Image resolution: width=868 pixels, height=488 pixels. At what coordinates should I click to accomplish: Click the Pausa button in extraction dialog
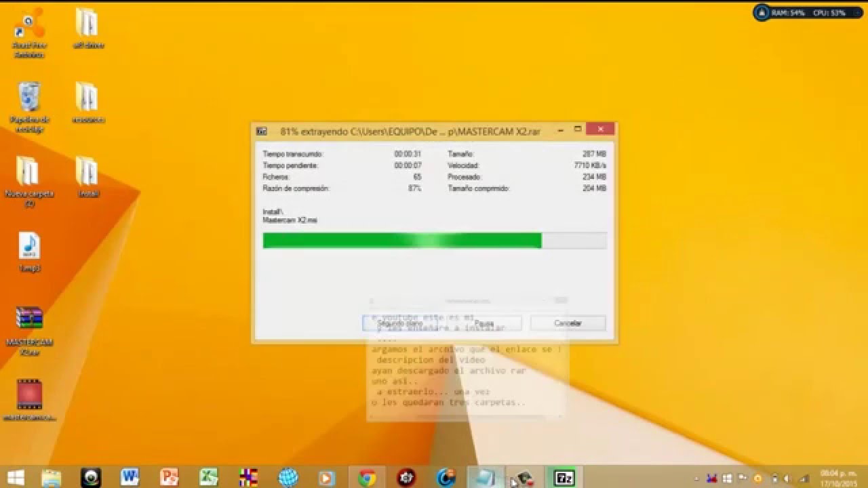(x=484, y=323)
